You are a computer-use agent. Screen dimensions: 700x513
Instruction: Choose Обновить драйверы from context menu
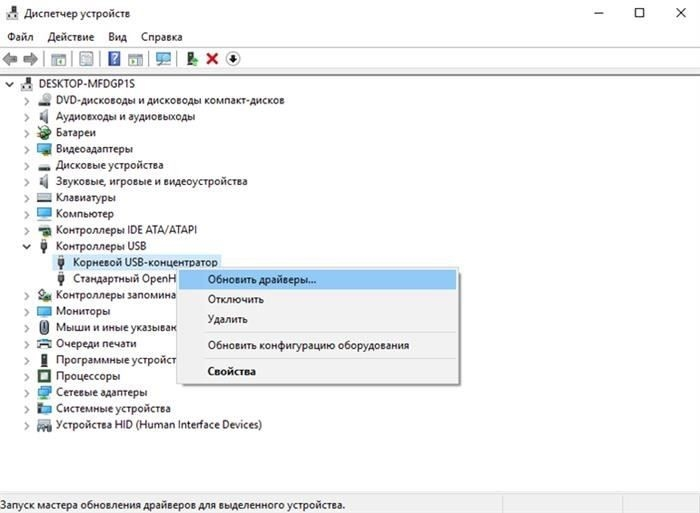point(318,279)
